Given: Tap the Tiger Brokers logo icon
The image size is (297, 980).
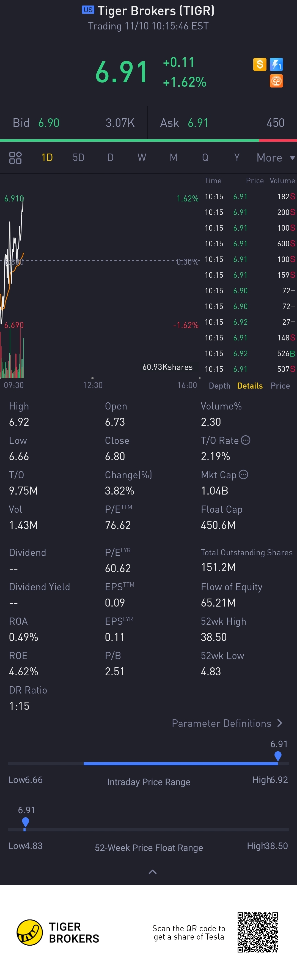Looking at the screenshot, I should 30,932.
